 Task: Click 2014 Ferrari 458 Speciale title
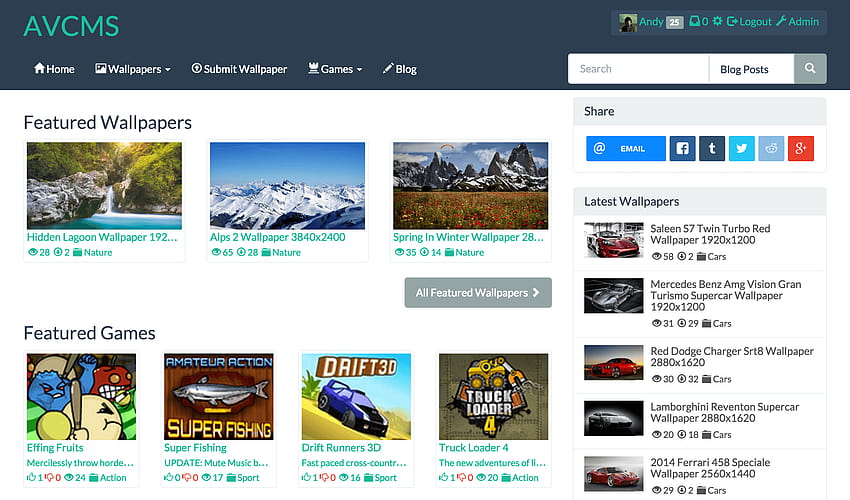(710, 468)
